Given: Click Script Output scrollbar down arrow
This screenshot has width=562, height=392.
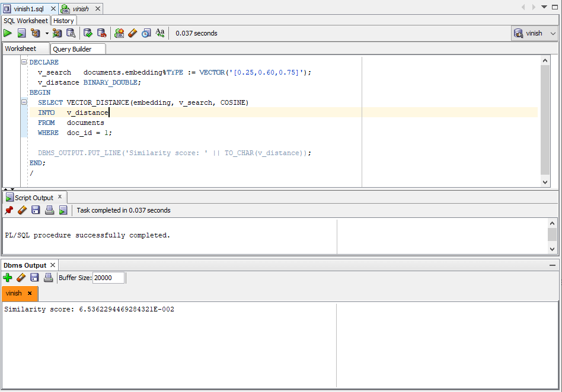Looking at the screenshot, I should coord(552,249).
